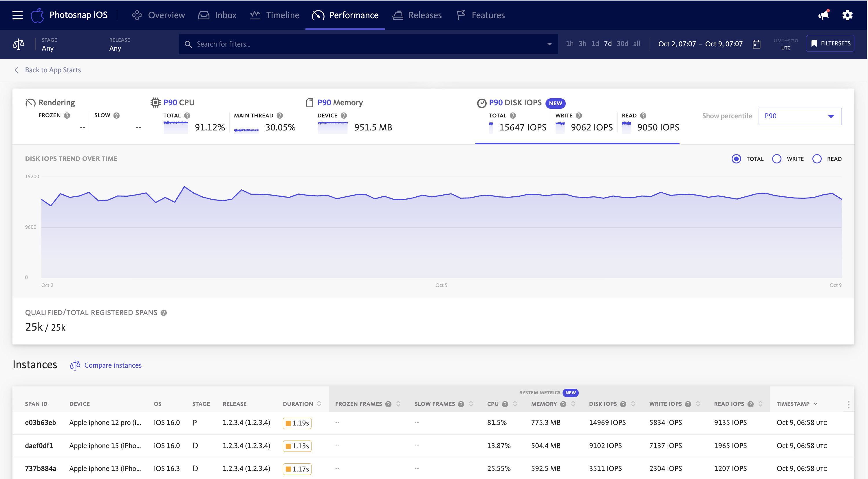
Task: Click the help icon next to FROZEN FRAMES column
Action: coord(389,404)
